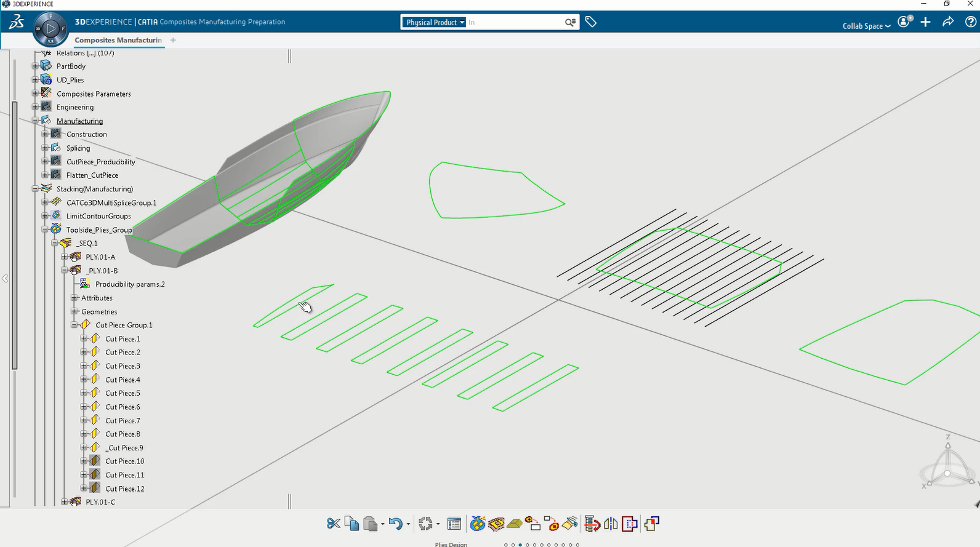
Task: Expand the PLY.01-A tree node
Action: coord(65,257)
